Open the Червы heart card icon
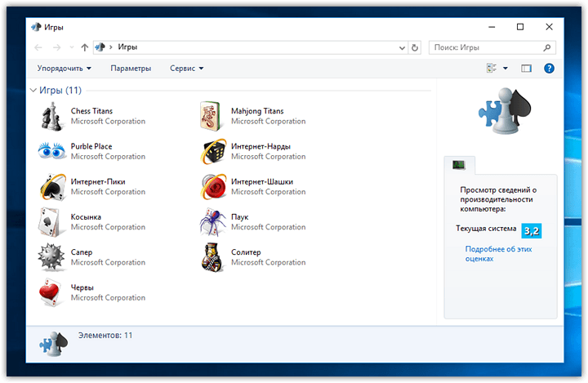This screenshot has width=588, height=383. tap(51, 292)
